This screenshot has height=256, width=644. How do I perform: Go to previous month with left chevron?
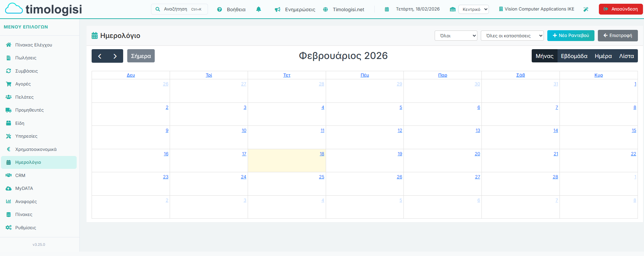click(x=99, y=56)
